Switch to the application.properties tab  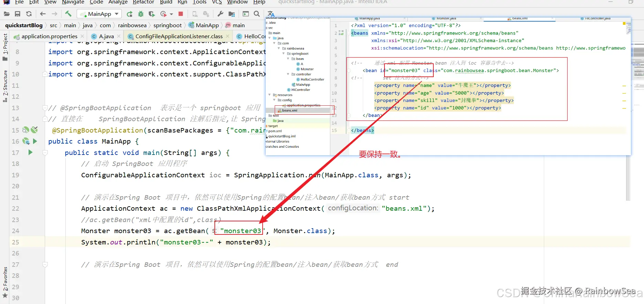pos(49,36)
